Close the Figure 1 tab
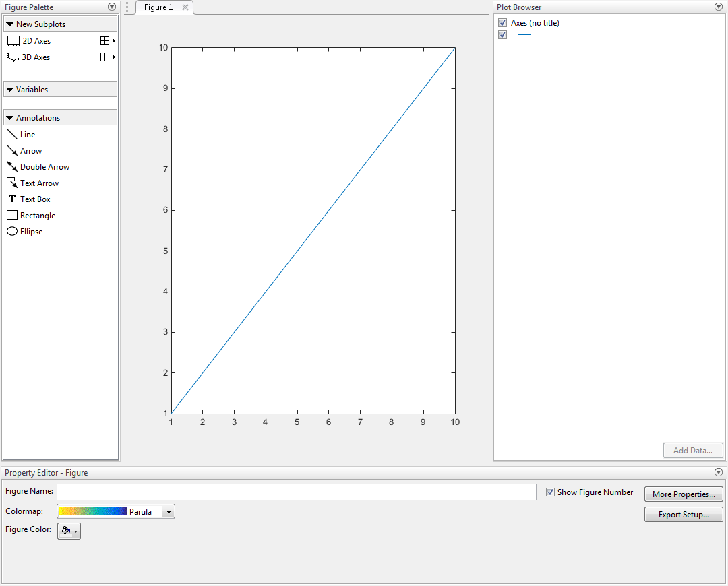 point(185,7)
